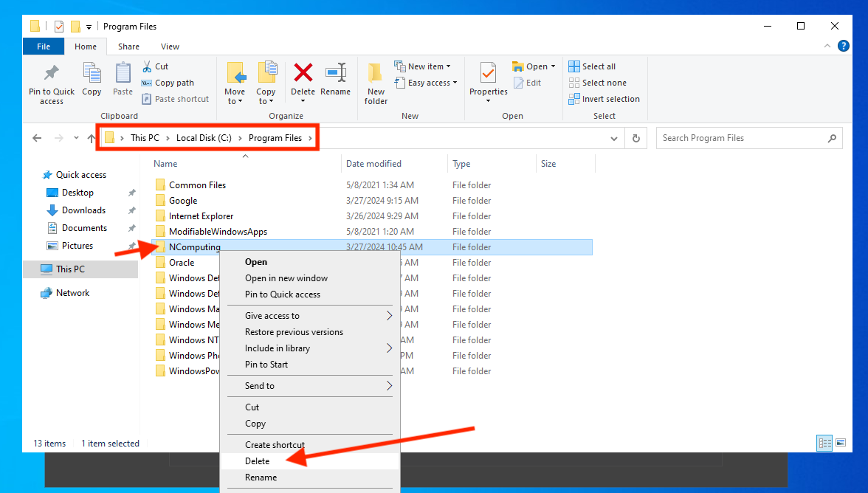The image size is (868, 493).
Task: Switch to Large icons view in status bar
Action: pos(840,444)
